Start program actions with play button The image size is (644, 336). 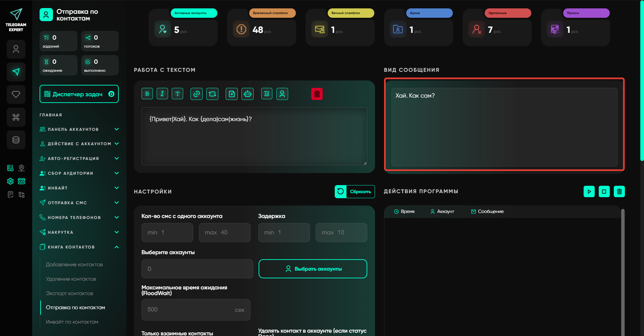click(589, 191)
